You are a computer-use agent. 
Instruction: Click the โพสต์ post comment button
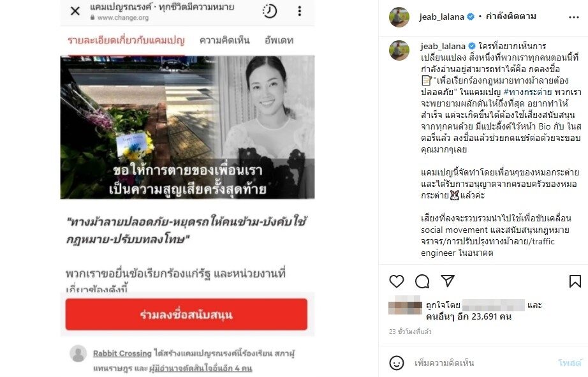coord(570,363)
